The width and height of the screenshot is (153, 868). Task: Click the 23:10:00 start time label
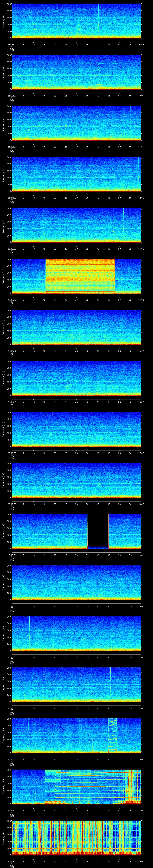12,147
